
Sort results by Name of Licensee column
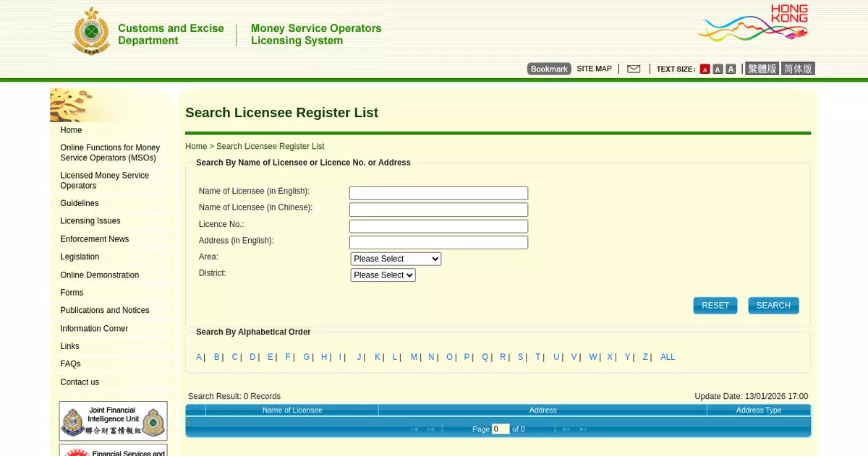(292, 410)
